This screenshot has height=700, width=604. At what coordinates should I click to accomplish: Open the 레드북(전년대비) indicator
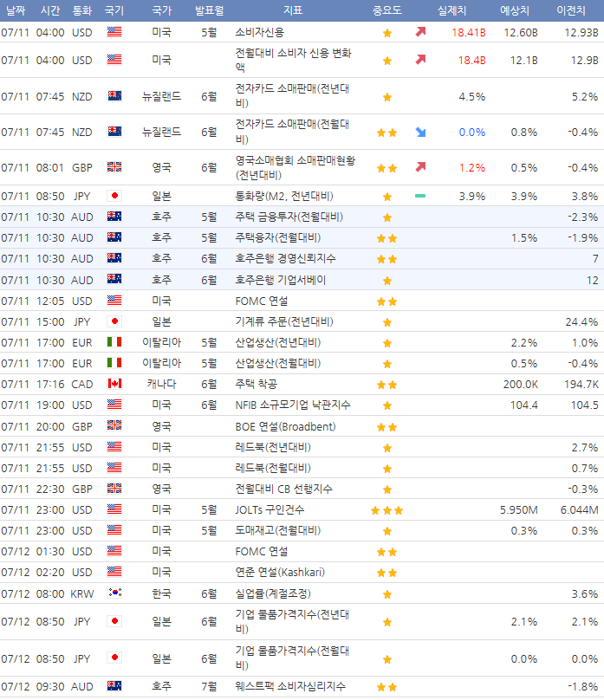point(273,447)
